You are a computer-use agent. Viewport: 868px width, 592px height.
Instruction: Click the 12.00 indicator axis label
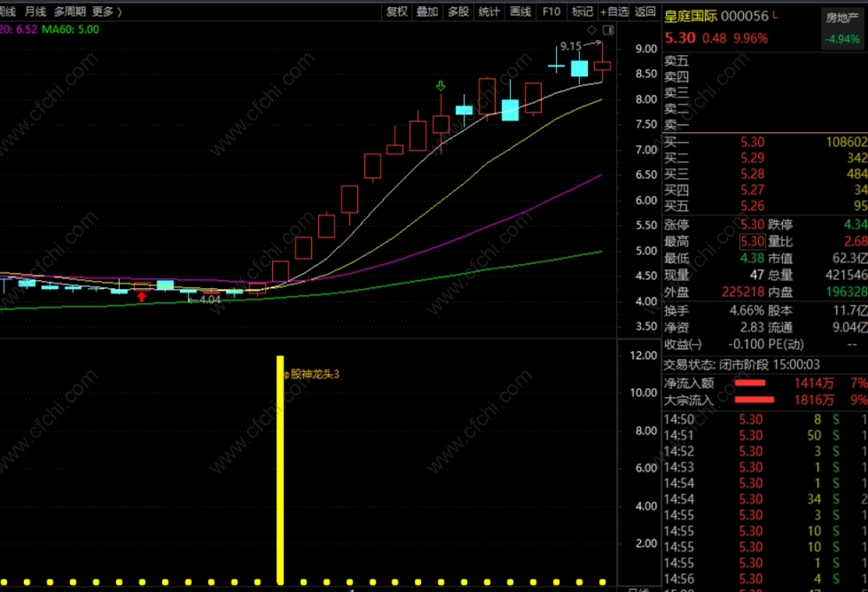click(x=644, y=355)
